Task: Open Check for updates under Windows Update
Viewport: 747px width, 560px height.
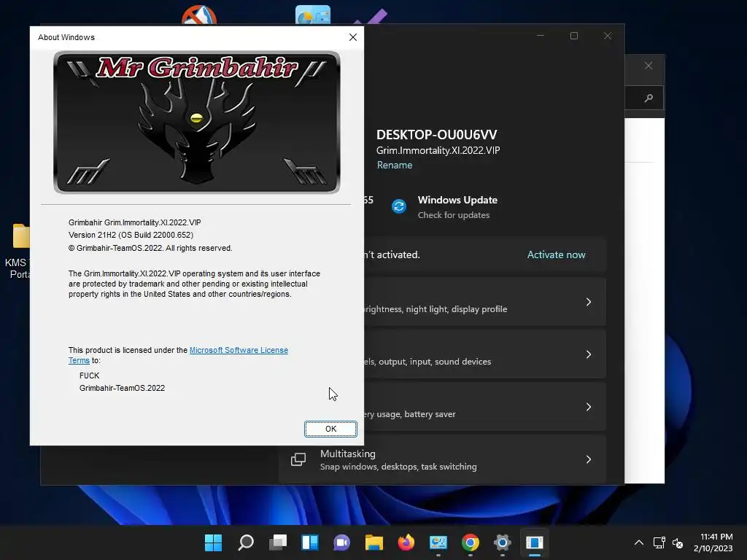Action: [454, 215]
